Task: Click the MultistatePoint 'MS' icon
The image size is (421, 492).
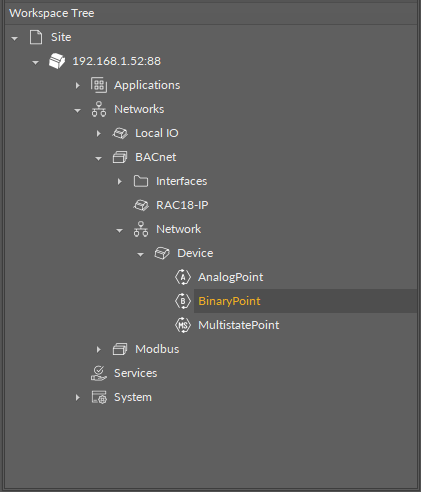Action: (183, 325)
